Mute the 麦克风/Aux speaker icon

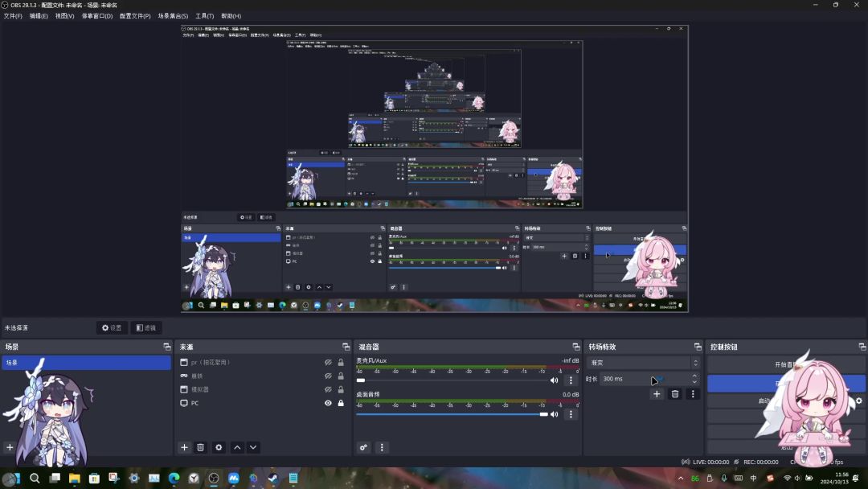click(x=554, y=380)
